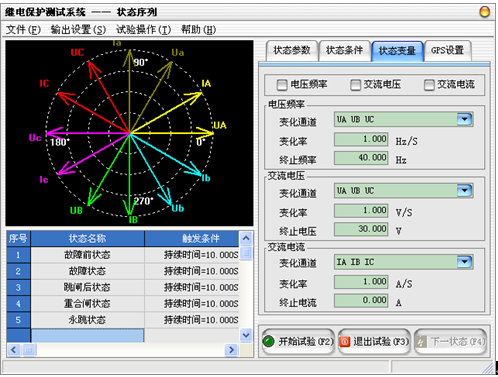Enable the 交流电压 checkbox

point(355,85)
